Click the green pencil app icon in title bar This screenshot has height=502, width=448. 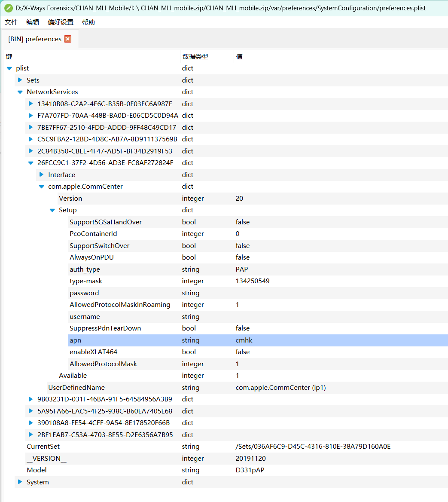pyautogui.click(x=8, y=8)
